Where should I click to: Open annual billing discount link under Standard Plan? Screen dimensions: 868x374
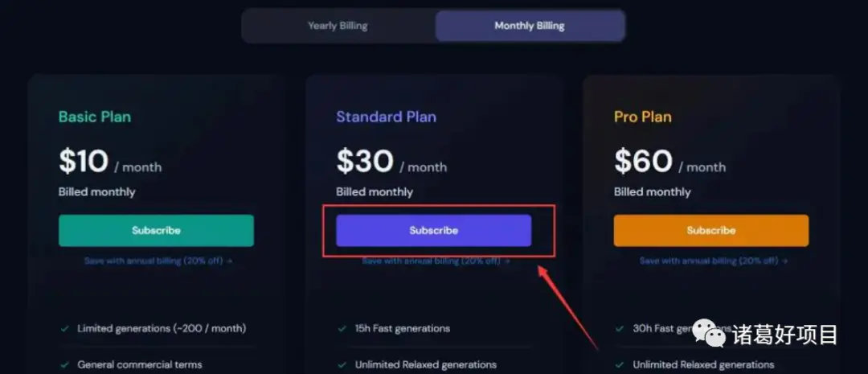[x=436, y=261]
